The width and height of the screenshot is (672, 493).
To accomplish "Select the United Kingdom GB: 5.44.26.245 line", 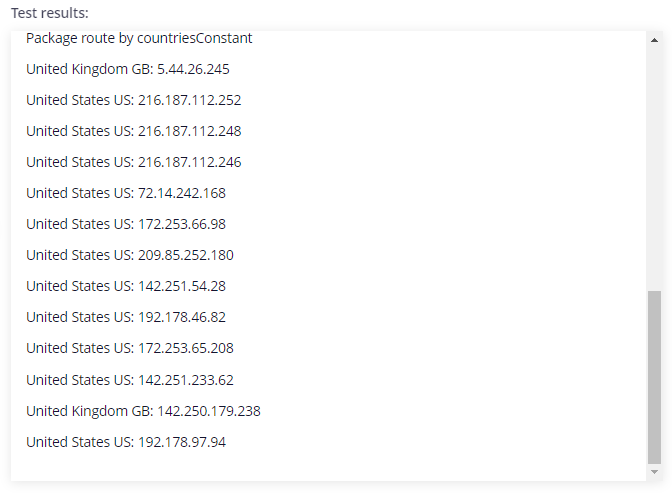I will coord(128,69).
